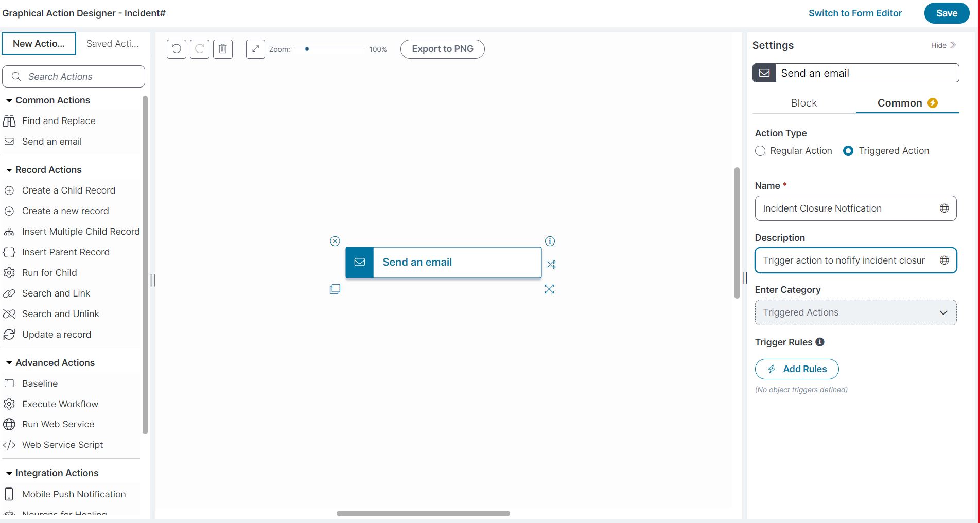Click the fit-to-screen icon beside Zoom
The image size is (980, 523).
coord(255,49)
